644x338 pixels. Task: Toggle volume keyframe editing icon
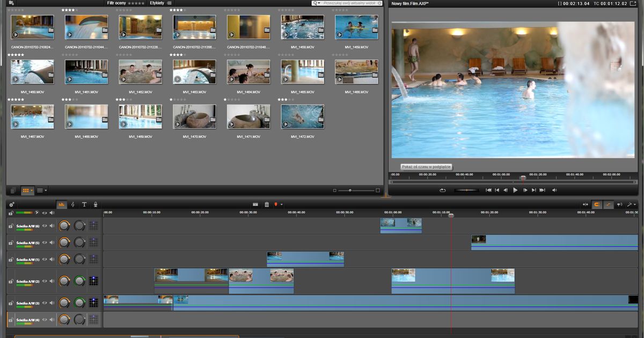click(x=609, y=204)
